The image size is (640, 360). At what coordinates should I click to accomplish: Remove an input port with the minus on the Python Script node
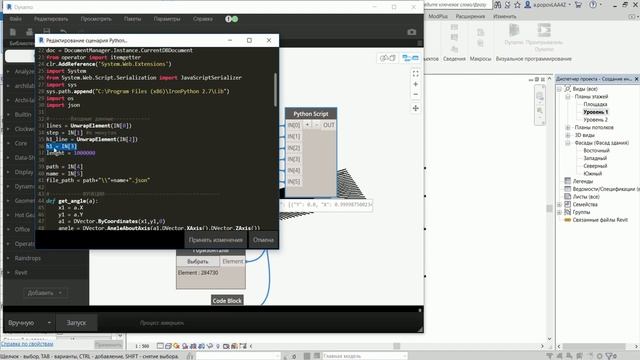317,124
